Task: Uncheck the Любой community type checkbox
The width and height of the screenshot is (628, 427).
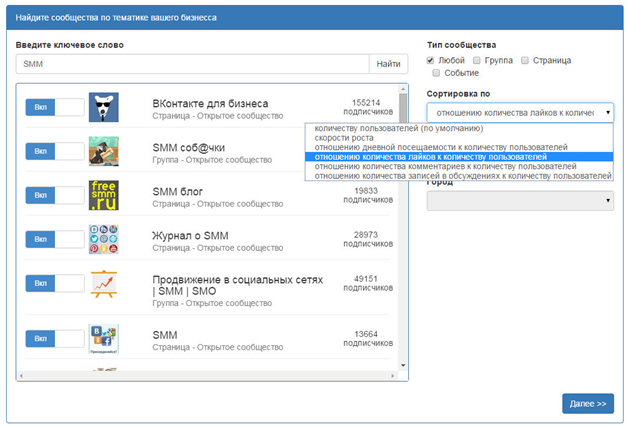Action: coord(430,60)
